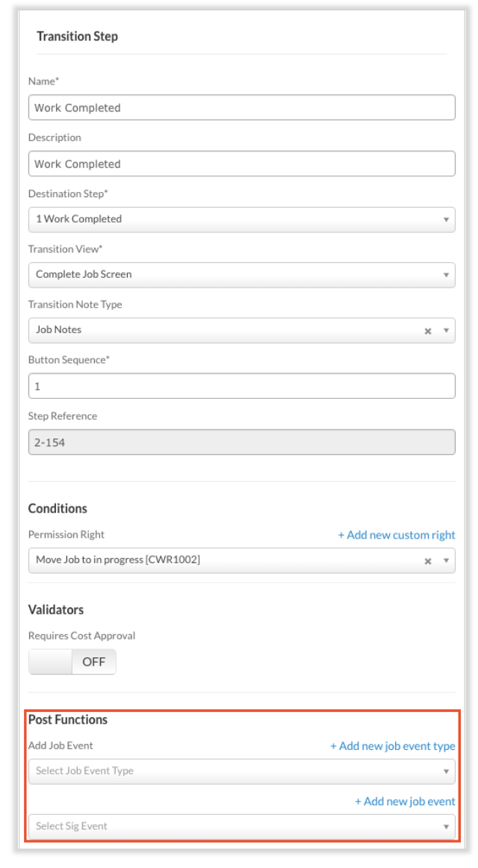Click Add new job event link
Viewport: 478px width, 868px height.
[405, 801]
